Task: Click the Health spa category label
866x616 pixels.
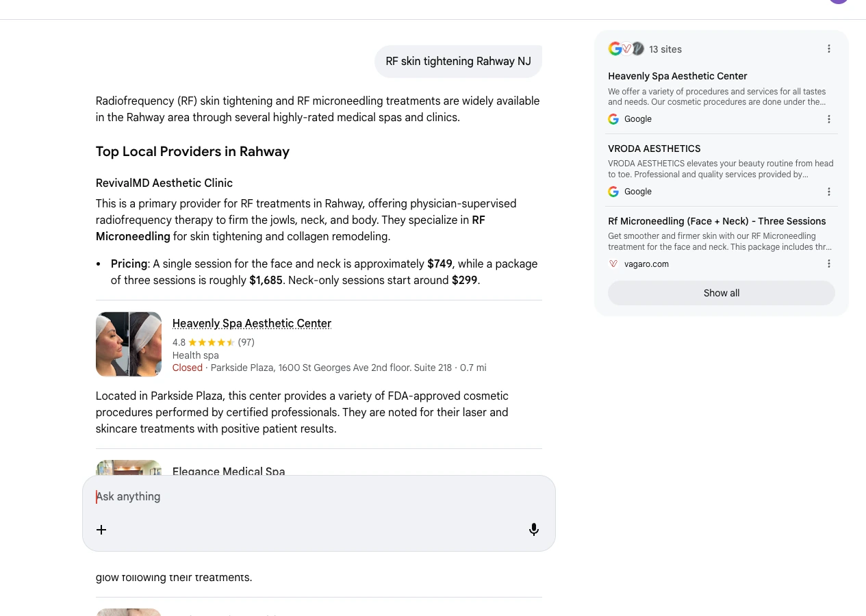Action: click(x=196, y=355)
